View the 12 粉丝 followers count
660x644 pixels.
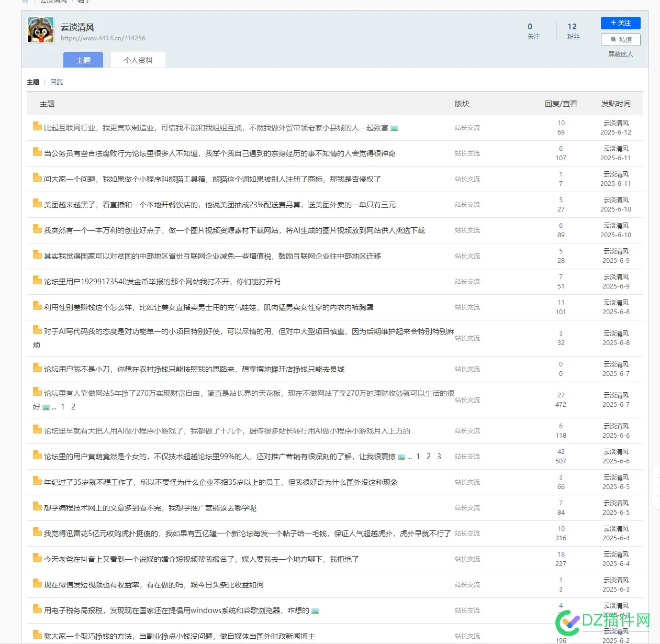[573, 31]
